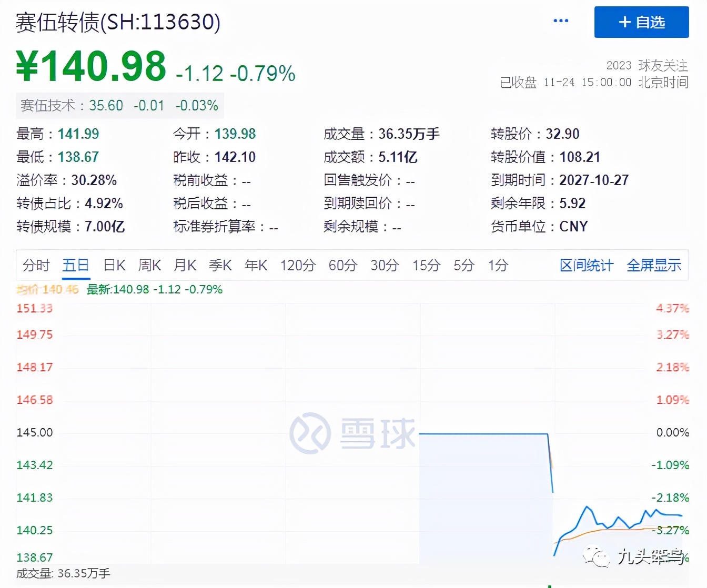This screenshot has height=588, width=707.
Task: Open the more options ellipsis menu
Action: (x=561, y=21)
